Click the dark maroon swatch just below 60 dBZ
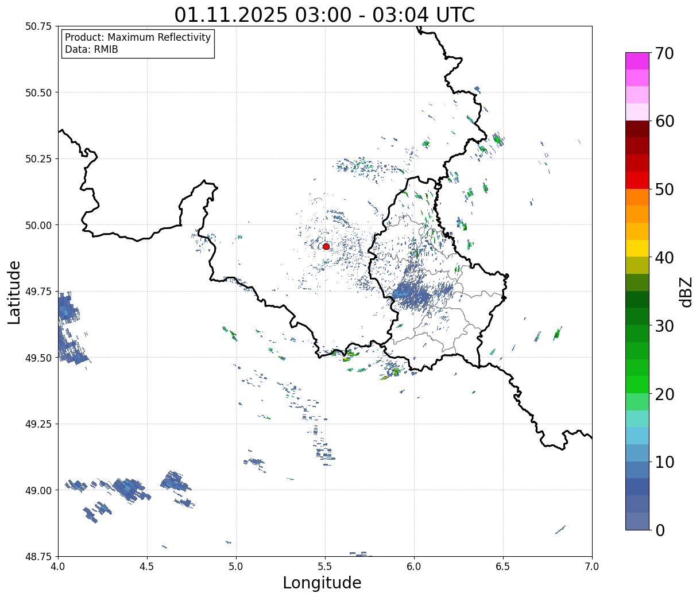The width and height of the screenshot is (700, 597). (x=637, y=129)
